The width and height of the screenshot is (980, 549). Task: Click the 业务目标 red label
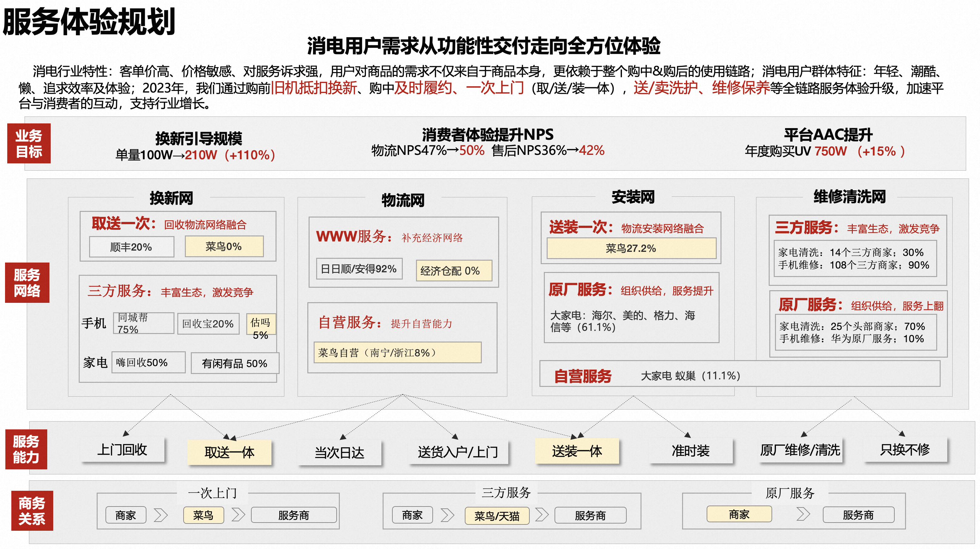(29, 143)
